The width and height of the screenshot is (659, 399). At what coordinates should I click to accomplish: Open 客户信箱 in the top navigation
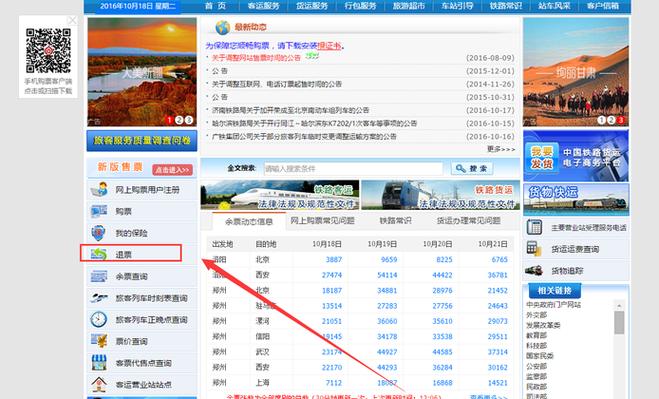(603, 6)
